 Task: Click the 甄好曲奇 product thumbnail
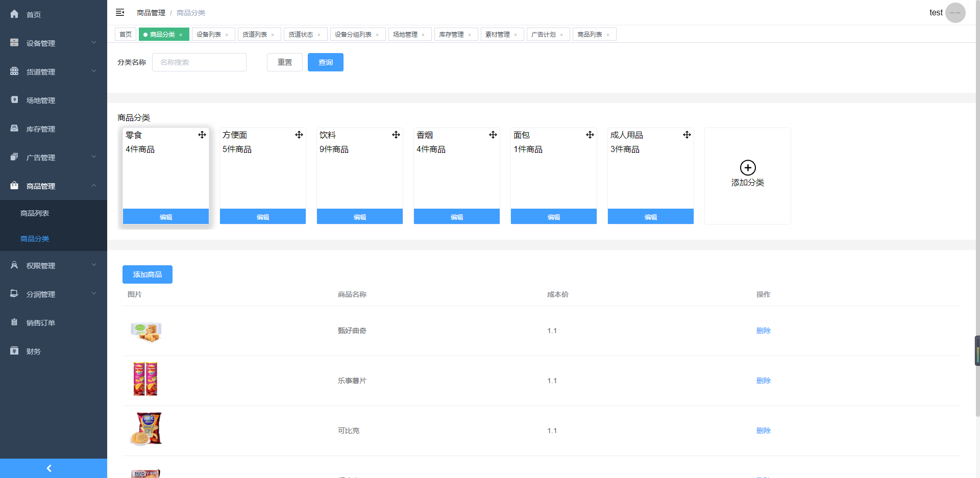click(146, 332)
